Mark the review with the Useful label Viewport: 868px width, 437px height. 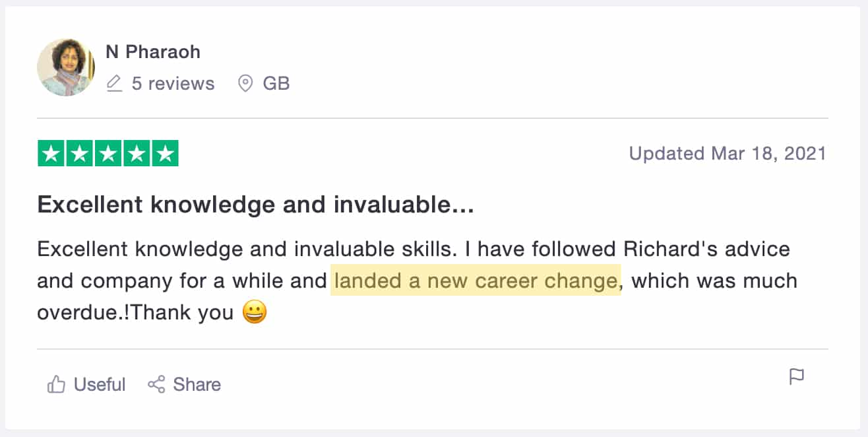tap(100, 384)
